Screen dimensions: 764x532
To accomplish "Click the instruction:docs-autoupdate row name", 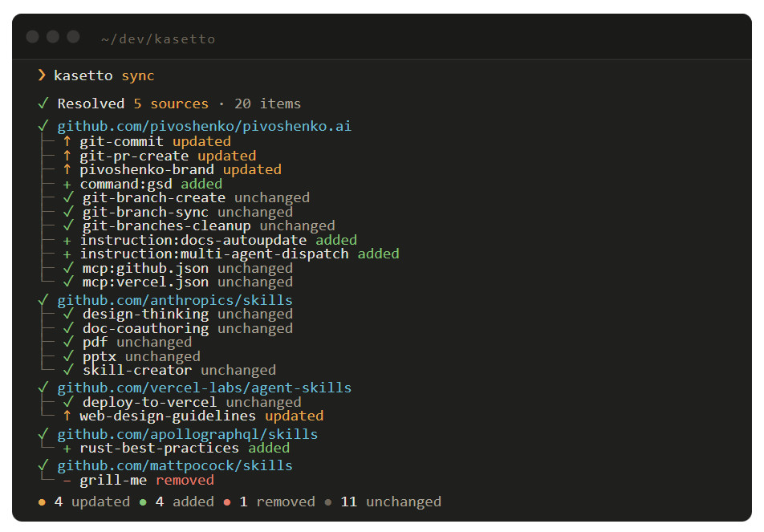I will click(x=193, y=240).
